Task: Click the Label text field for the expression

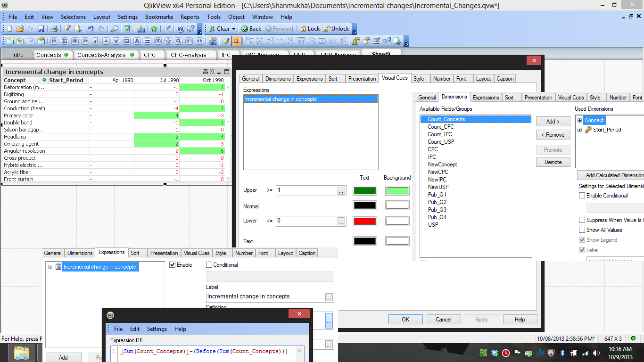Action: 265,297
